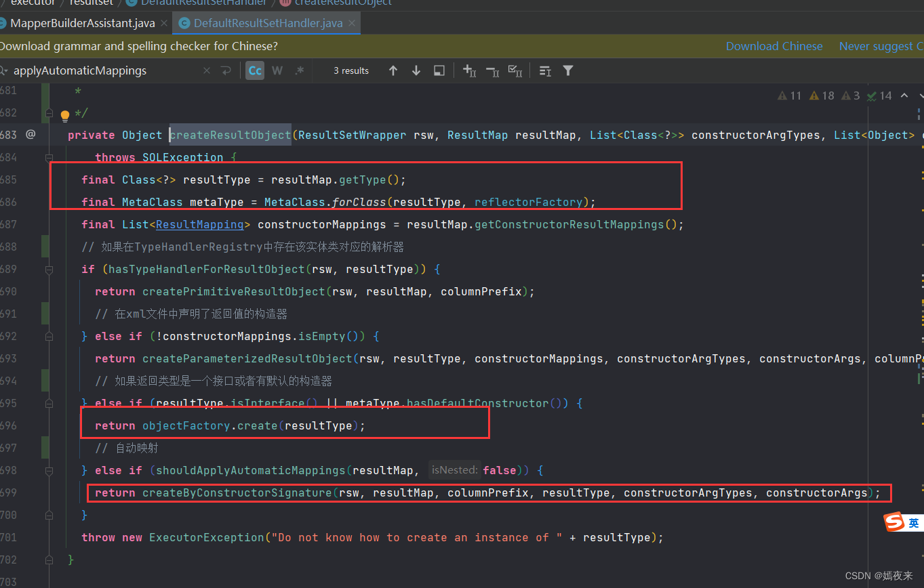Screen dimensions: 924x588
Task: Fold the if block at line 689
Action: tap(49, 269)
